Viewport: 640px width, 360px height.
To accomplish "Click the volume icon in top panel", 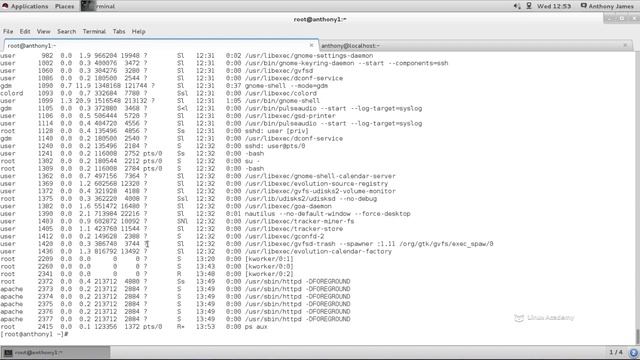I will tap(517, 6).
